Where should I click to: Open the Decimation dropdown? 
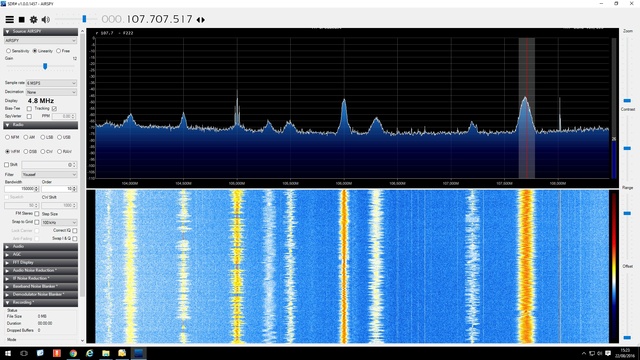click(x=51, y=92)
